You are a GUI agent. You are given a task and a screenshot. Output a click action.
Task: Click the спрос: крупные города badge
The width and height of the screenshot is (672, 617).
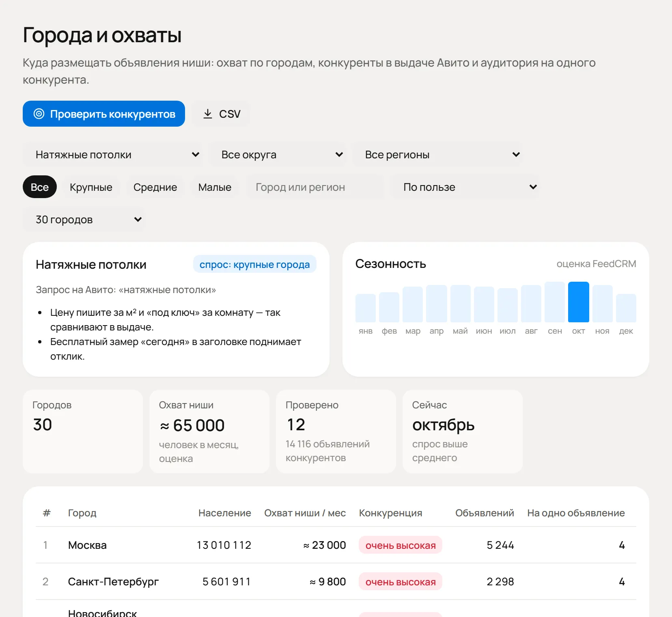coord(255,264)
